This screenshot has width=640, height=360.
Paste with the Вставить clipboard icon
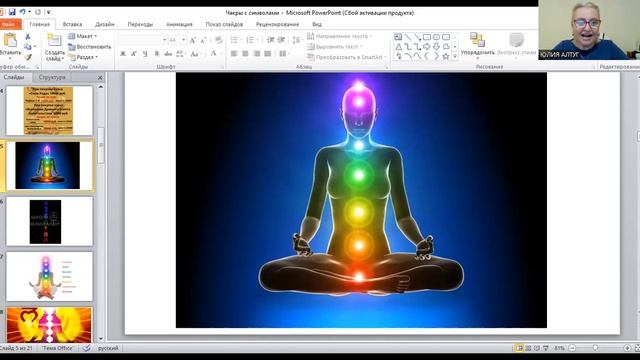pos(10,41)
